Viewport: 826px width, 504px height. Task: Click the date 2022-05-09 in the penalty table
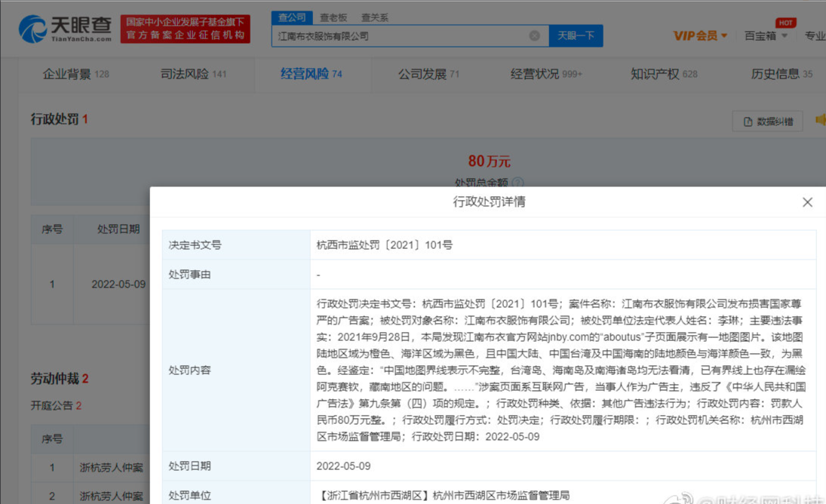pos(118,284)
